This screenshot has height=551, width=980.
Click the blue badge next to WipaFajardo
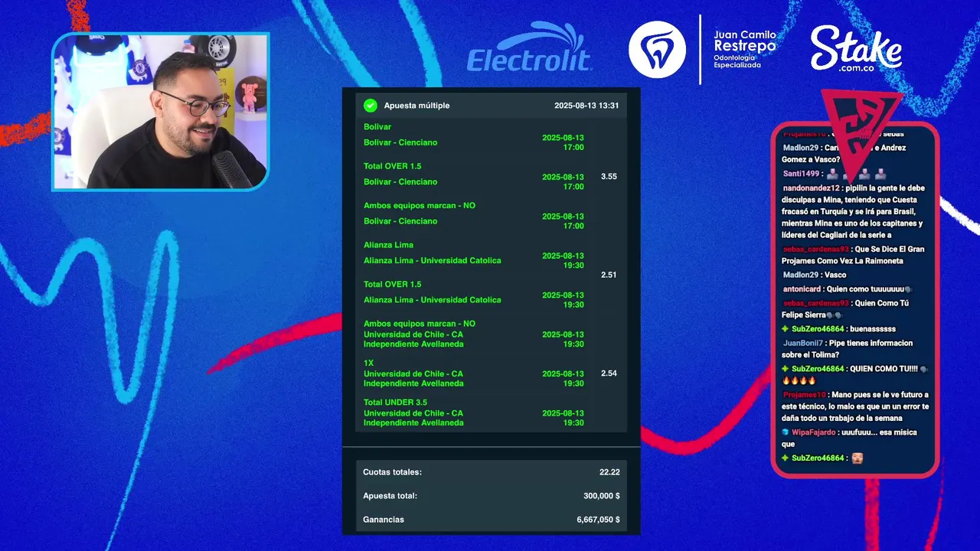[x=786, y=432]
